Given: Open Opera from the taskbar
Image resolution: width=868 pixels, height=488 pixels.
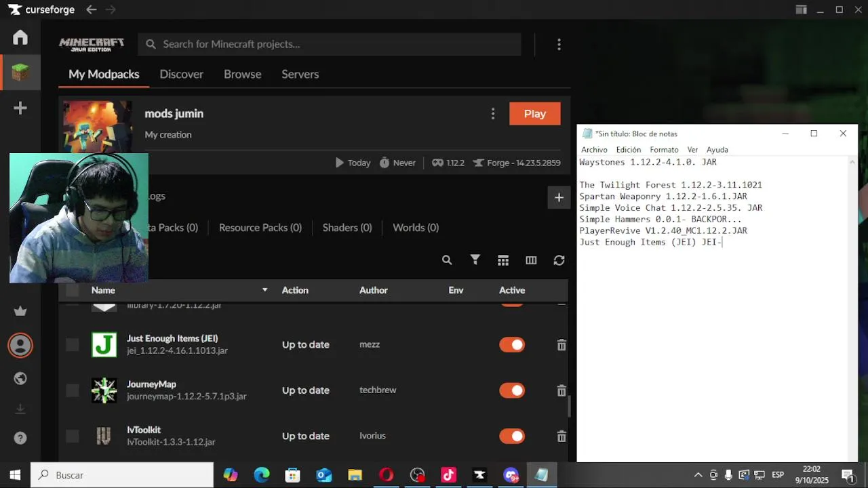Looking at the screenshot, I should pos(386,475).
